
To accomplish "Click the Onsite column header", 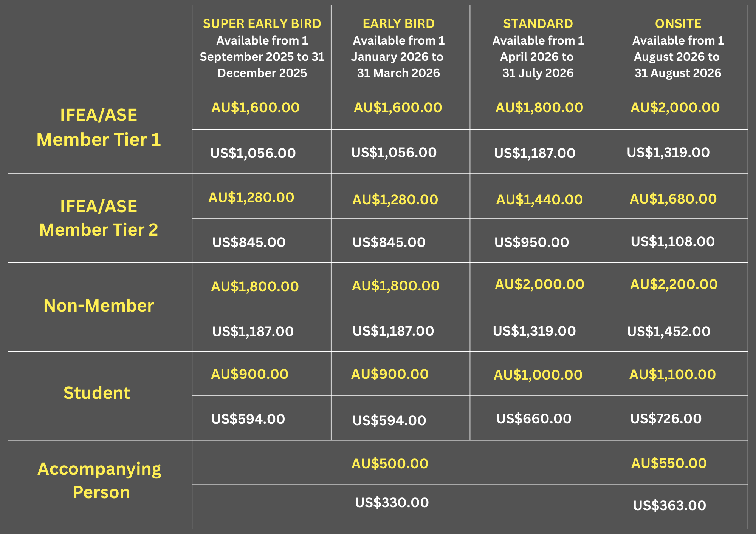I will click(678, 24).
